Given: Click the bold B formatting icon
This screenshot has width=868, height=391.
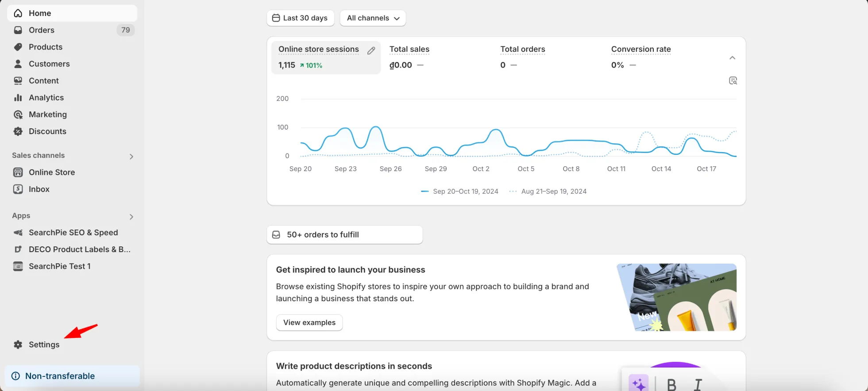Looking at the screenshot, I should (671, 385).
